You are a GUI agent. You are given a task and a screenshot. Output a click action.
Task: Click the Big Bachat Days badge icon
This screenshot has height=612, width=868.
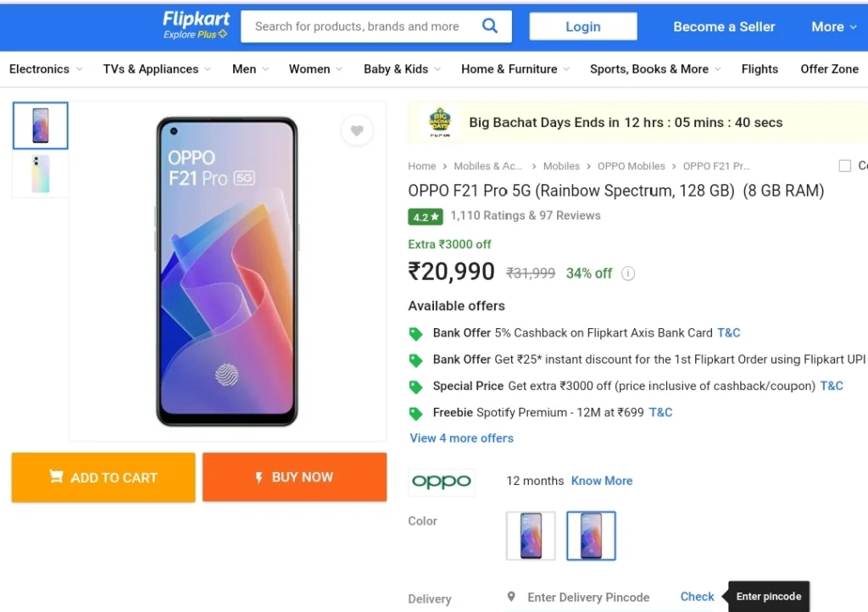(x=440, y=122)
